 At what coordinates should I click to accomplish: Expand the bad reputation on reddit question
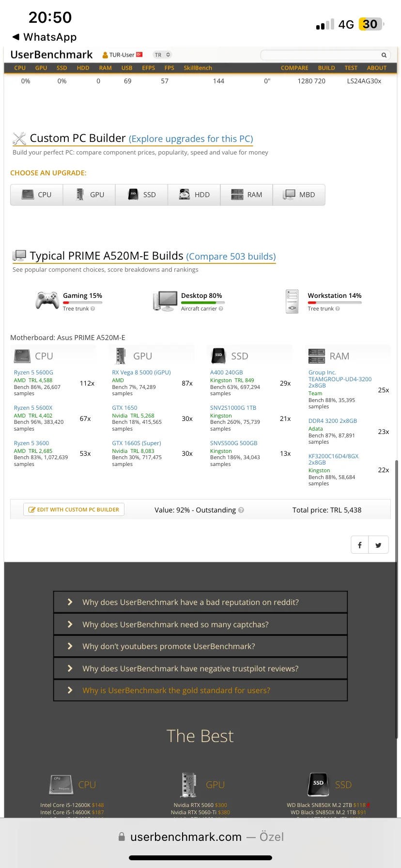pyautogui.click(x=200, y=602)
